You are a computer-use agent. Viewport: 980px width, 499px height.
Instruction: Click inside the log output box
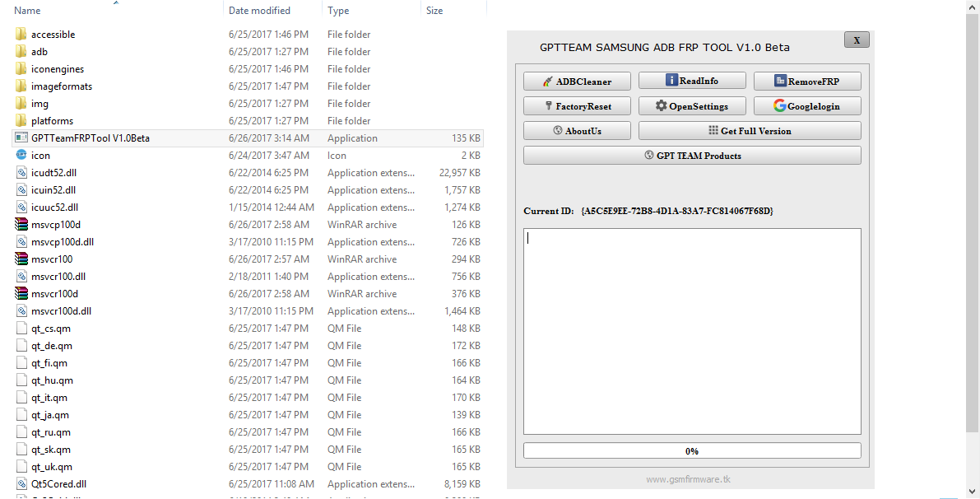pyautogui.click(x=691, y=329)
